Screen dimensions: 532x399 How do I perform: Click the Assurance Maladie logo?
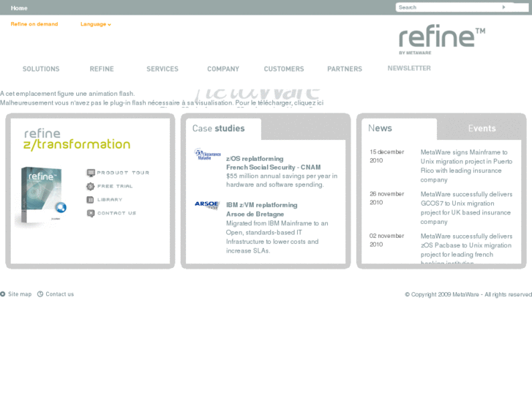coord(207,154)
